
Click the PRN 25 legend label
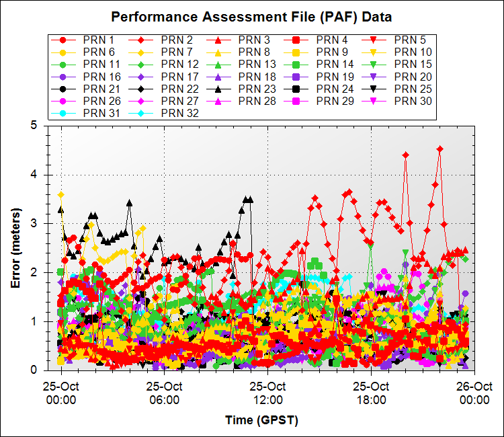click(413, 89)
